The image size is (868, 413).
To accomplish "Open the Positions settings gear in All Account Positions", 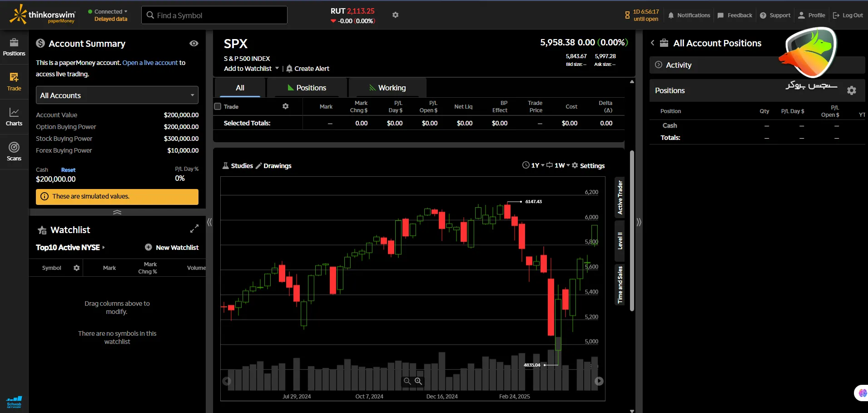I will point(852,90).
